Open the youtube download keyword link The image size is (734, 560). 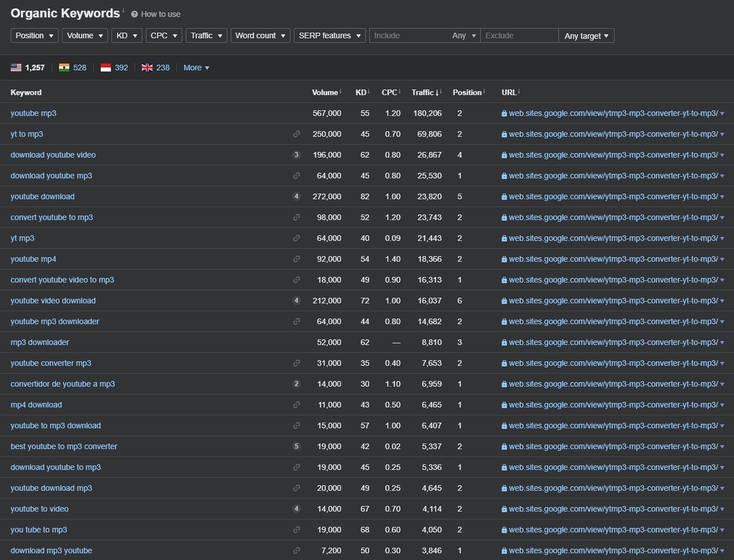coord(42,196)
